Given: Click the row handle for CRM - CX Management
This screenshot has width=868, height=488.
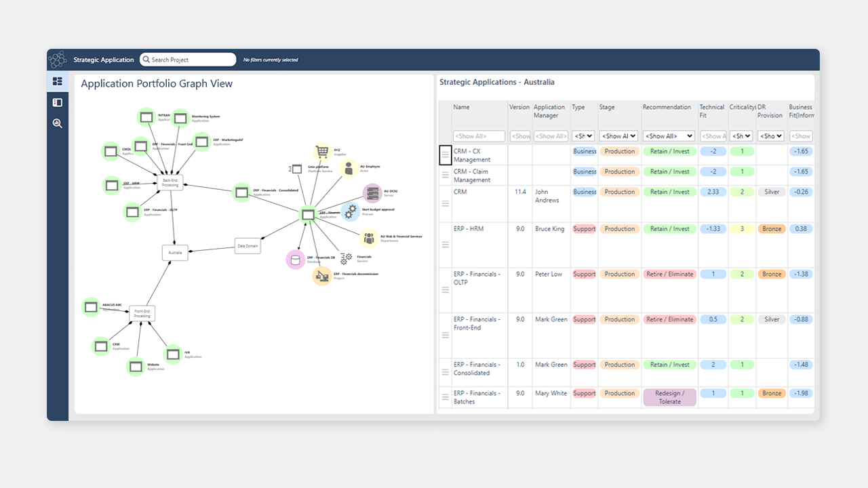Looking at the screenshot, I should point(446,155).
